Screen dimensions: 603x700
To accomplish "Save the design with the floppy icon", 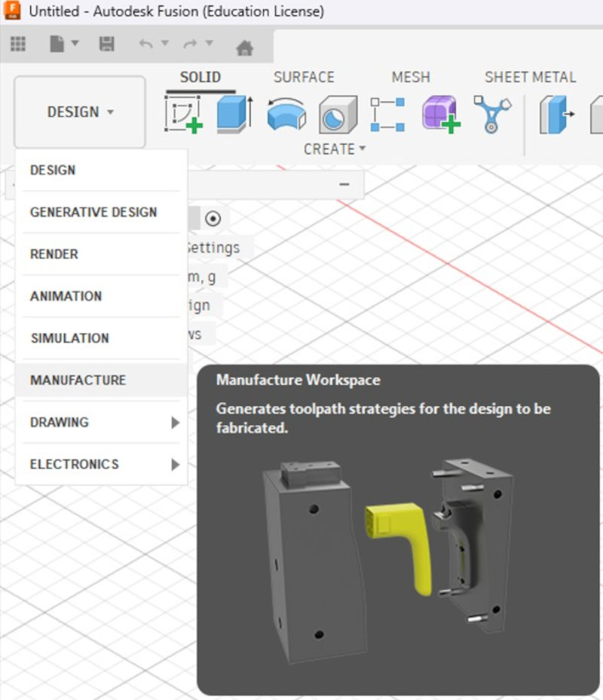I will (x=106, y=44).
